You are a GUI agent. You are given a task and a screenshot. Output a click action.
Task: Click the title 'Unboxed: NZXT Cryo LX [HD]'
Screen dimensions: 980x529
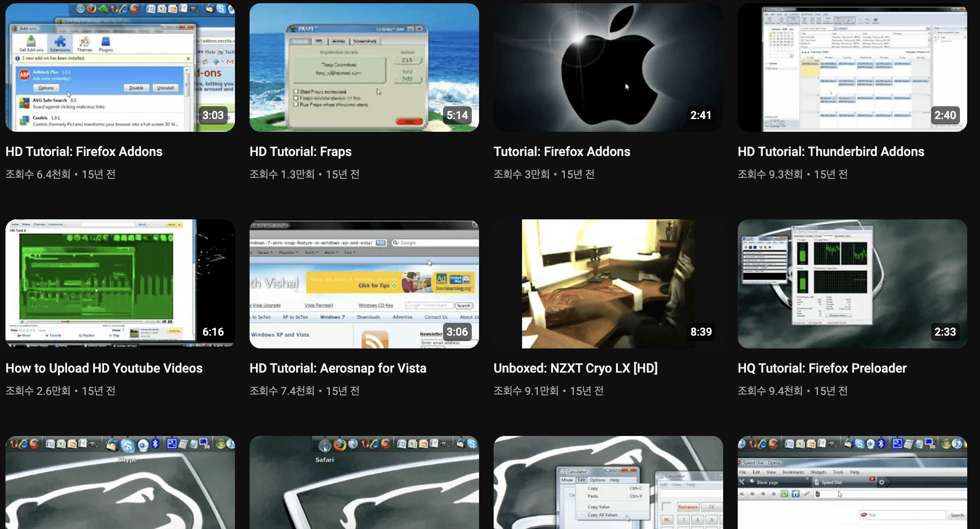tap(576, 368)
